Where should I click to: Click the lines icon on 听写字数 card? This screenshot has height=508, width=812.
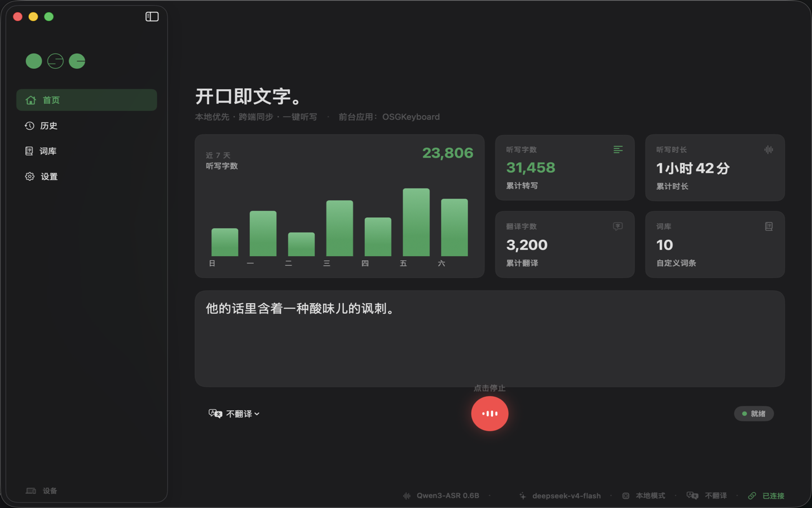click(x=618, y=150)
